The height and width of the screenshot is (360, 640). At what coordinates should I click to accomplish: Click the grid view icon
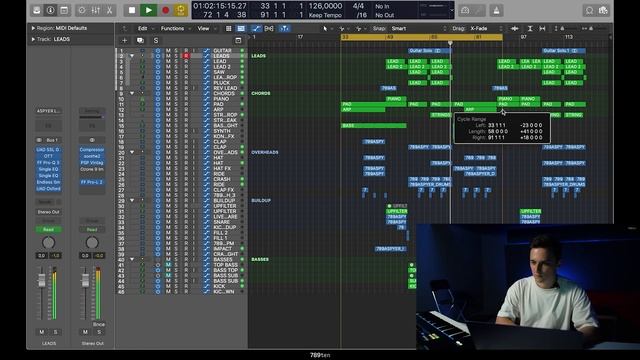tap(229, 29)
